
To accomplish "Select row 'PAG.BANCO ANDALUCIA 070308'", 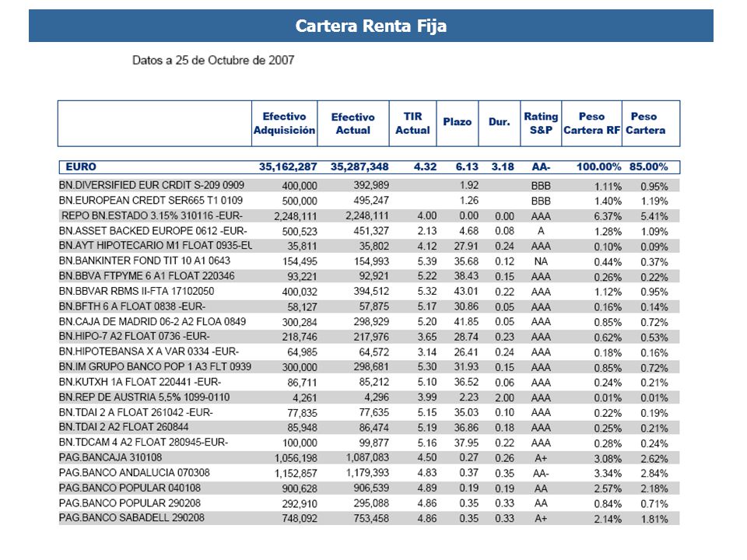I will click(x=369, y=473).
